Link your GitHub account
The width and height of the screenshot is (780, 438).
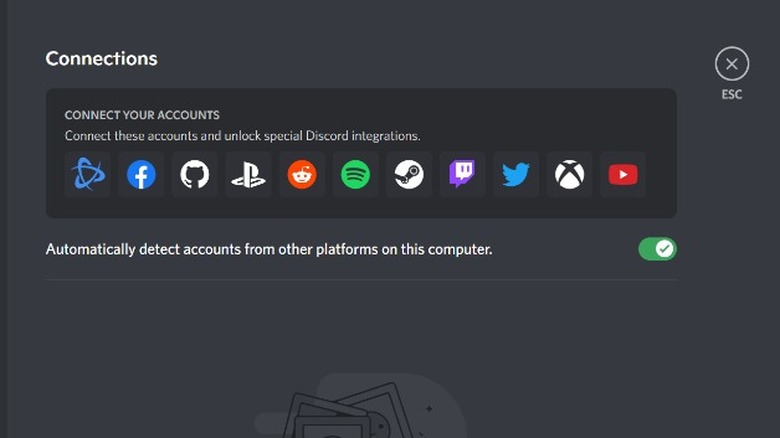point(195,175)
